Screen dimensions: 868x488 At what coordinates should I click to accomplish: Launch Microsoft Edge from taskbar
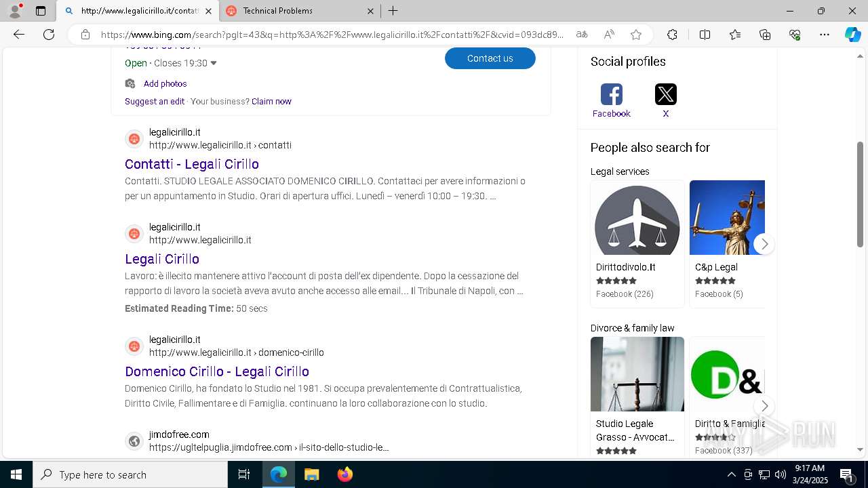point(279,474)
